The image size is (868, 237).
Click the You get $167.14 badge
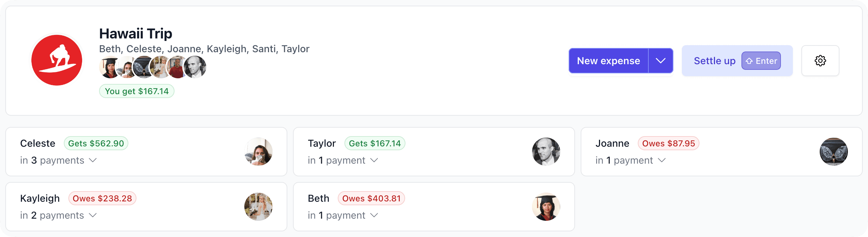137,91
